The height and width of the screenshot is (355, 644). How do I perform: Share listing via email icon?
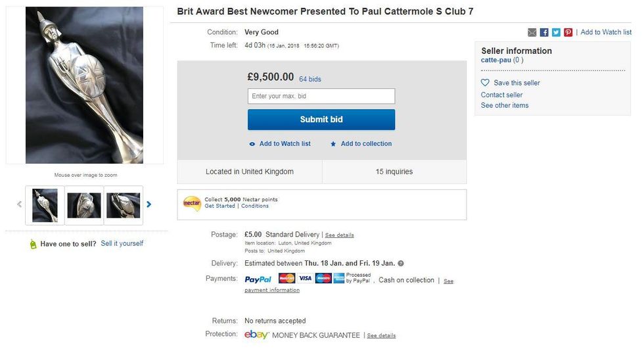532,32
